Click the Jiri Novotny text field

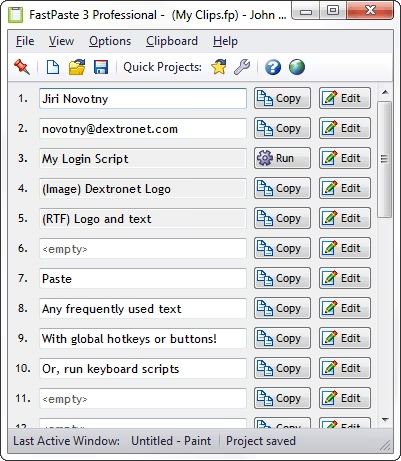point(143,98)
